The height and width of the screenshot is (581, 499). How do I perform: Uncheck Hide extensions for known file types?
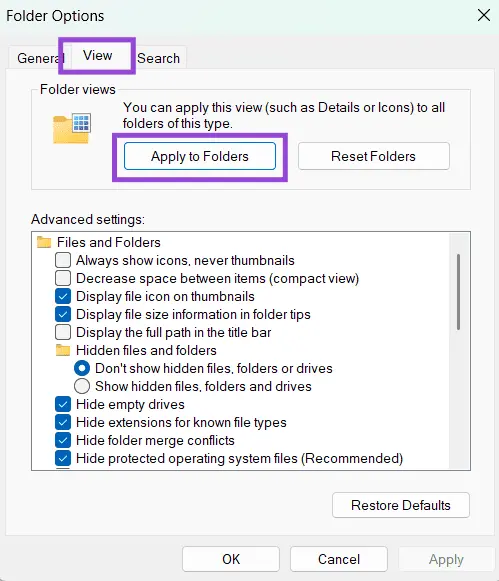click(x=63, y=422)
